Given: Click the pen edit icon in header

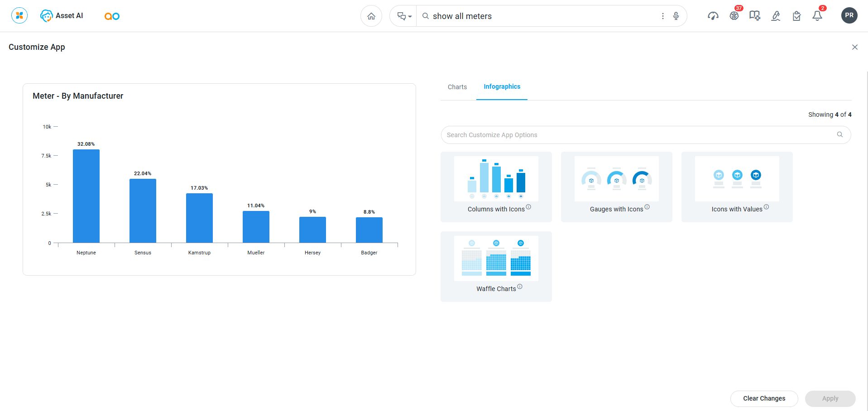Looking at the screenshot, I should tap(776, 16).
